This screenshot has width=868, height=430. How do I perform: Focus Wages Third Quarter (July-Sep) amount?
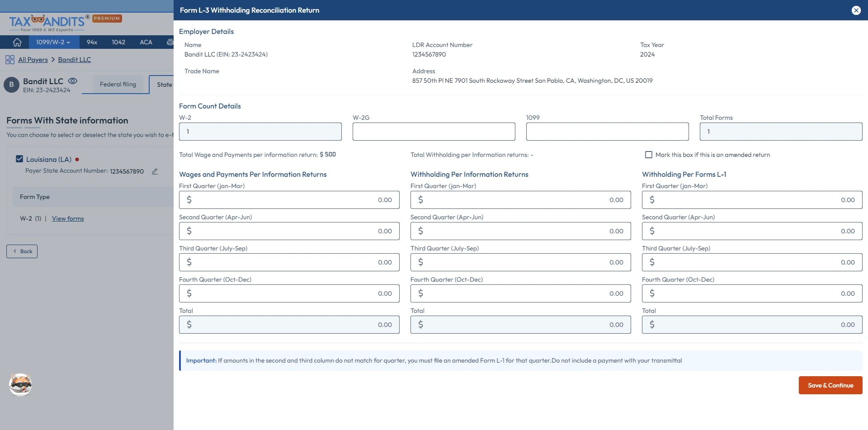[289, 262]
